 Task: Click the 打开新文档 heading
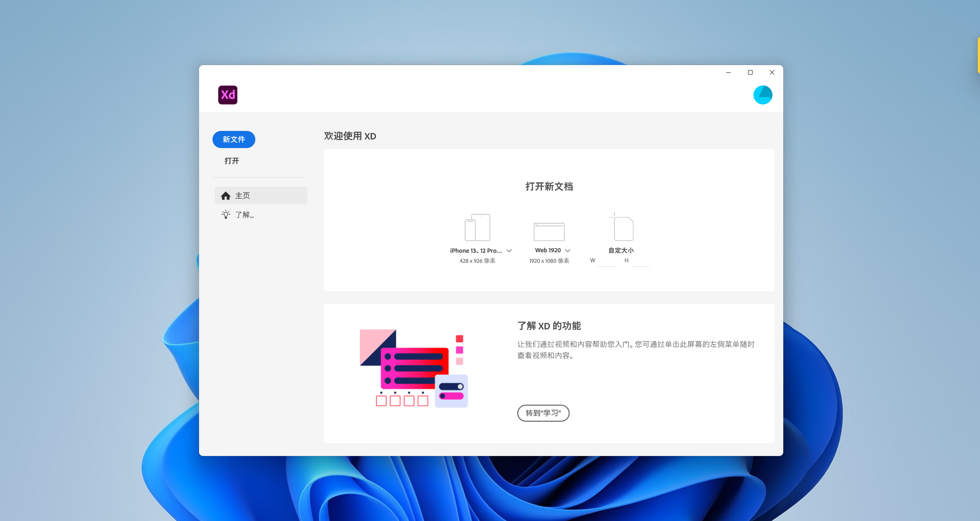(x=549, y=186)
